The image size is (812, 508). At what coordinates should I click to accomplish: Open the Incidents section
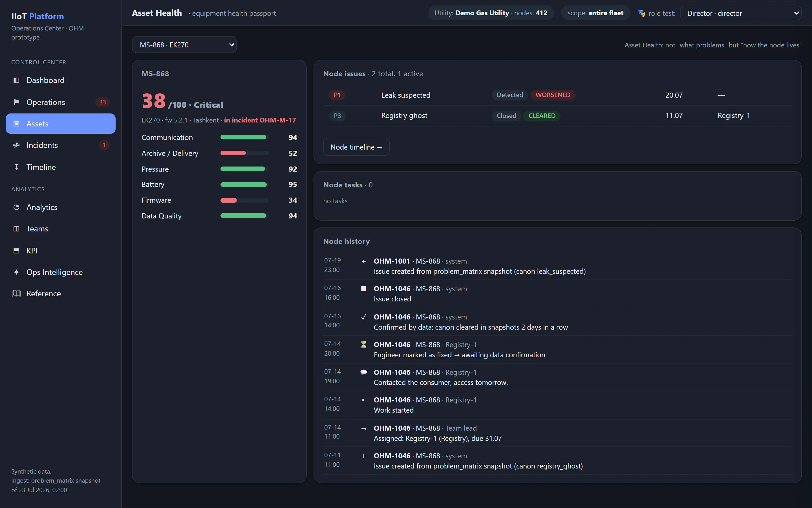(60, 145)
